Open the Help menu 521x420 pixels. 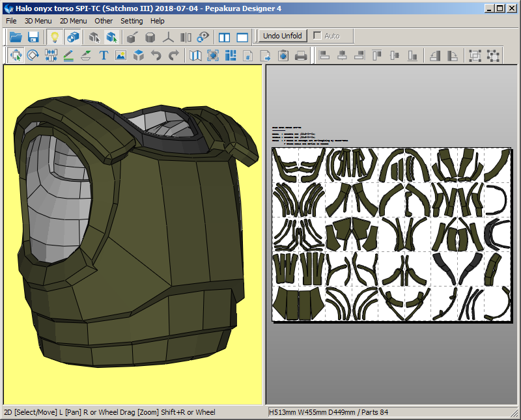click(157, 21)
